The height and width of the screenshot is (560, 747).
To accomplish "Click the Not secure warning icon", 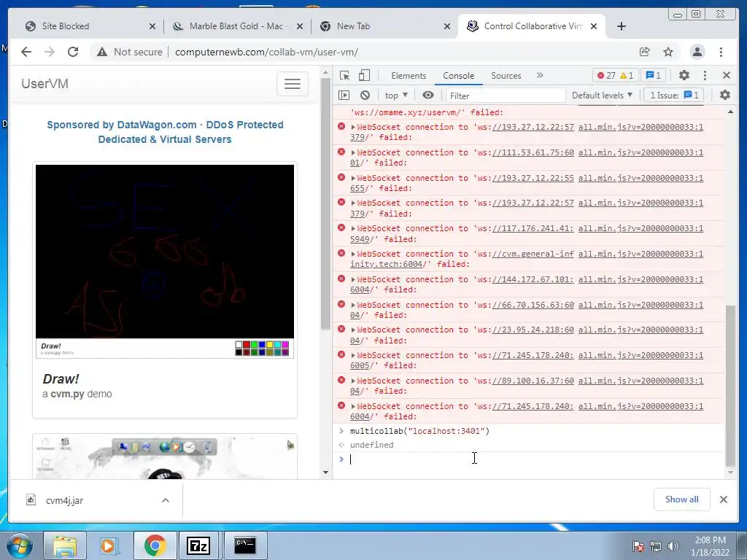I will pos(102,52).
